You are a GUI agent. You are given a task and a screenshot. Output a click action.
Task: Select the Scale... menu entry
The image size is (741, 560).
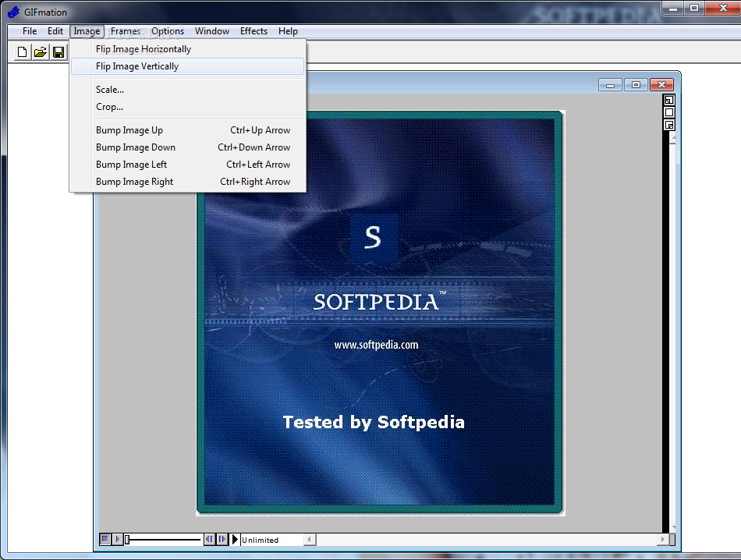188,90
